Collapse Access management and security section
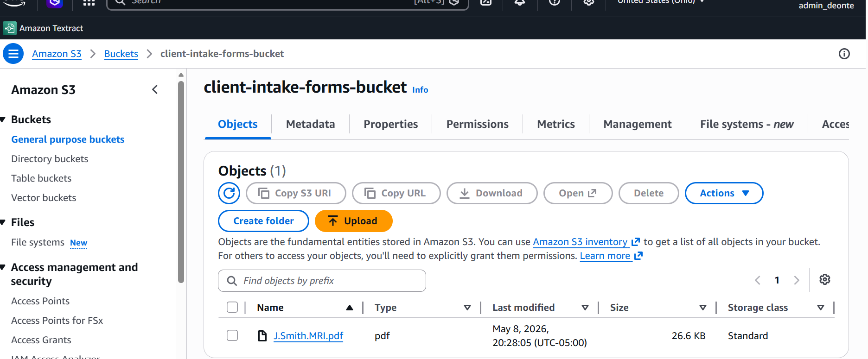This screenshot has width=868, height=359. coord(3,267)
